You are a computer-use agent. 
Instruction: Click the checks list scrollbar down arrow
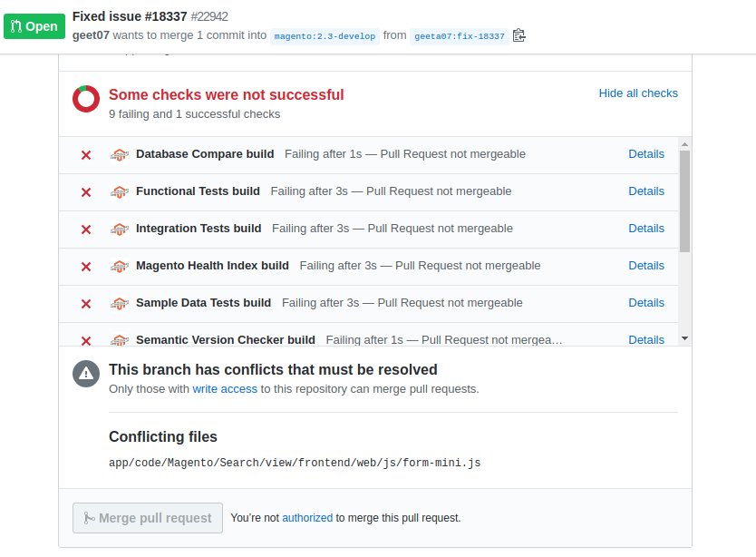click(684, 338)
